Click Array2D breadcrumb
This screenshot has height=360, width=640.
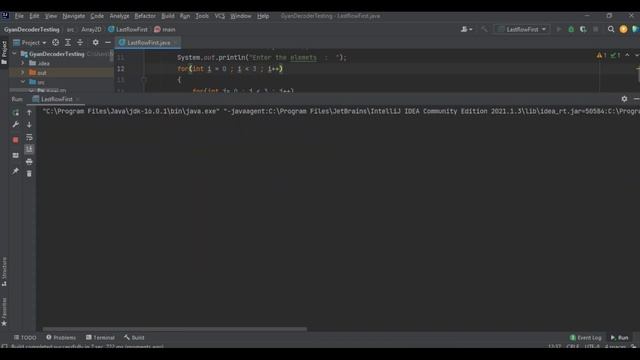(91, 29)
